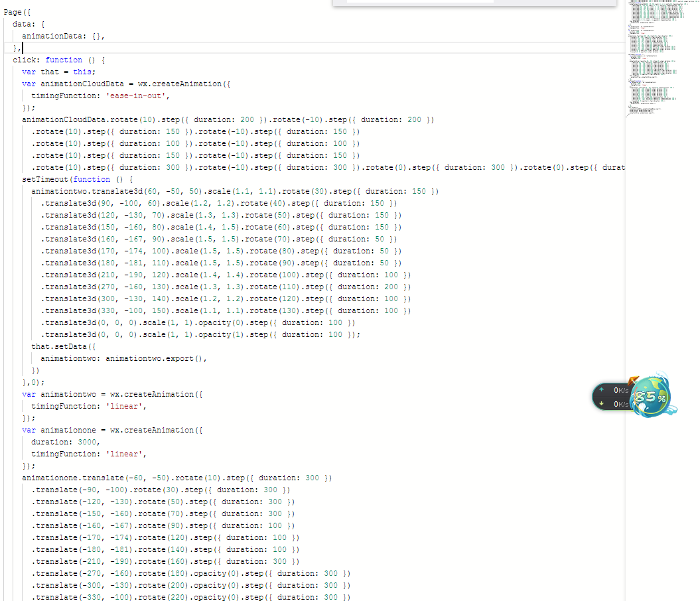This screenshot has width=700, height=601.
Task: Click the 'duration: 3000,' line
Action: point(66,442)
